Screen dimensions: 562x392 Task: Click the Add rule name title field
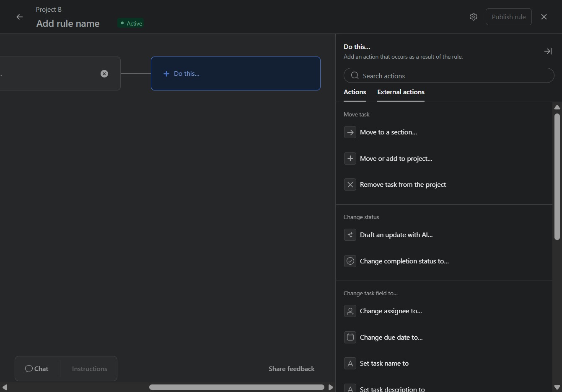[68, 23]
